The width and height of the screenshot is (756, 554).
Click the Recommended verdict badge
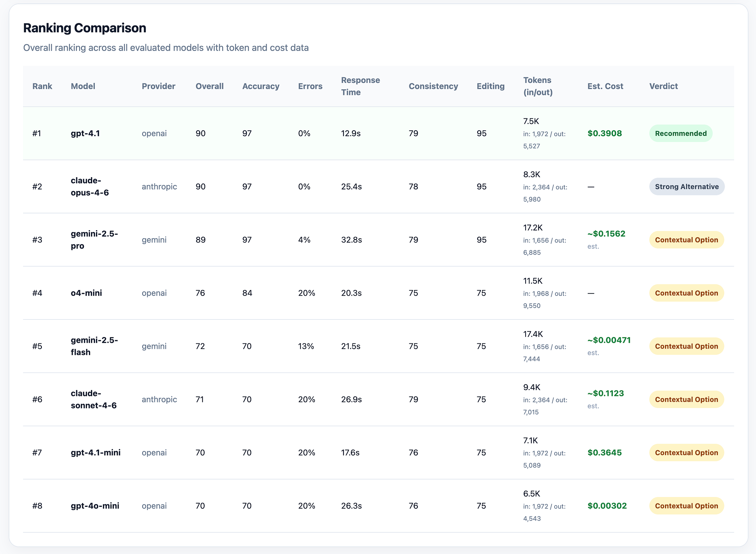click(x=681, y=134)
